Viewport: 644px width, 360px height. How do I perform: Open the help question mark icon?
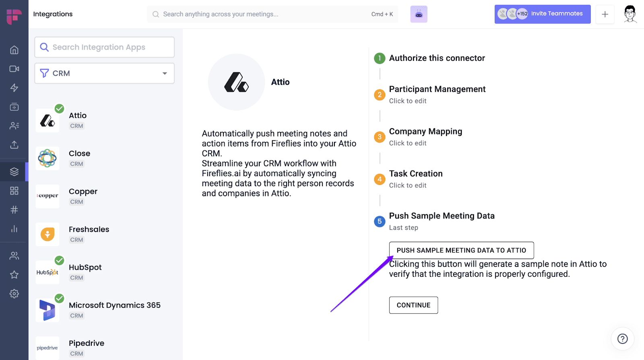623,339
